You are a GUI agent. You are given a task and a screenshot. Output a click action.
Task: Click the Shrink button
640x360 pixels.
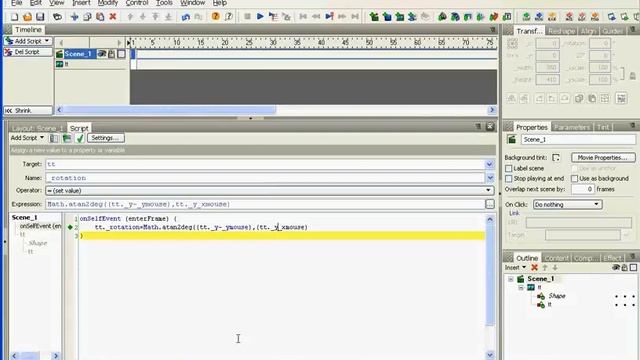pos(28,111)
